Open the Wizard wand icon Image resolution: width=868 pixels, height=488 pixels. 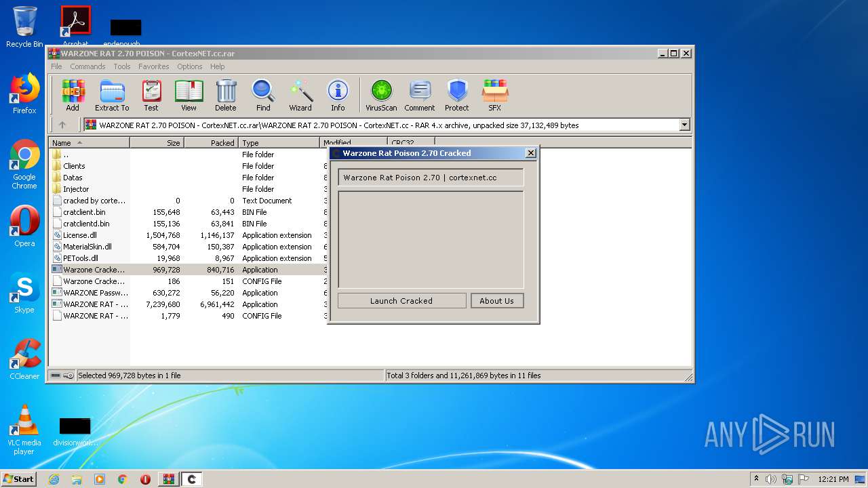click(300, 95)
